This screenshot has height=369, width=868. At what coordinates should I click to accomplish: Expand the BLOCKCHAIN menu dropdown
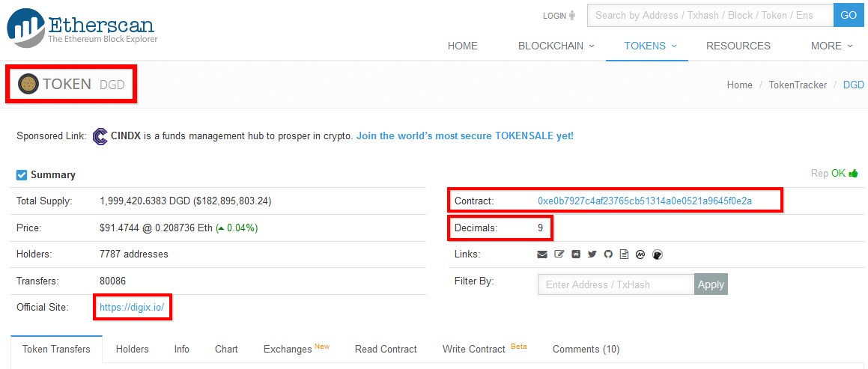pos(556,46)
